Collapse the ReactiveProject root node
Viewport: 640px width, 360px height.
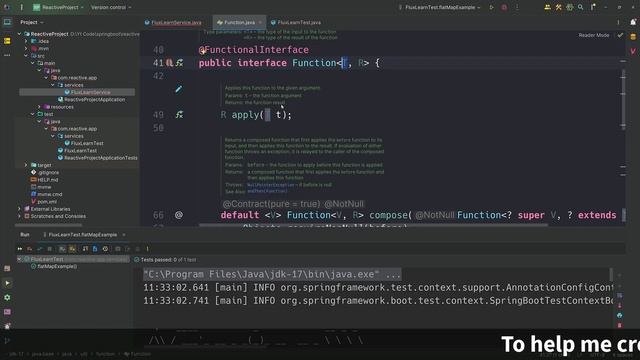(19, 34)
